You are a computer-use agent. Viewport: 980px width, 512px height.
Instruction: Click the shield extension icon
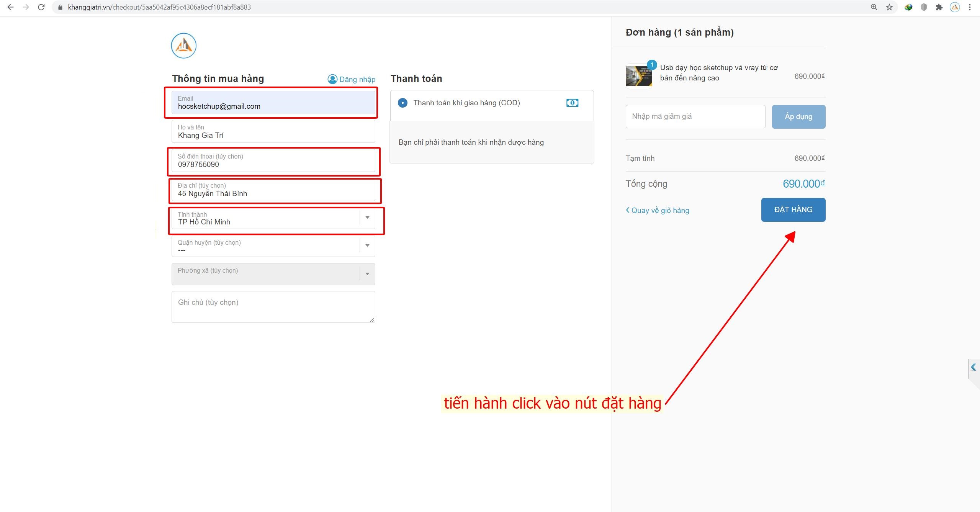click(924, 7)
